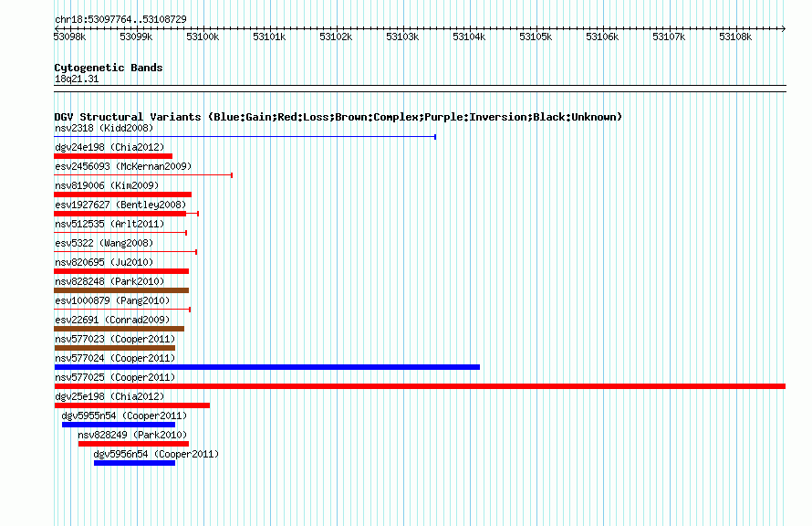Click the DGV Structural Variants track title
812x526 pixels.
[x=338, y=117]
